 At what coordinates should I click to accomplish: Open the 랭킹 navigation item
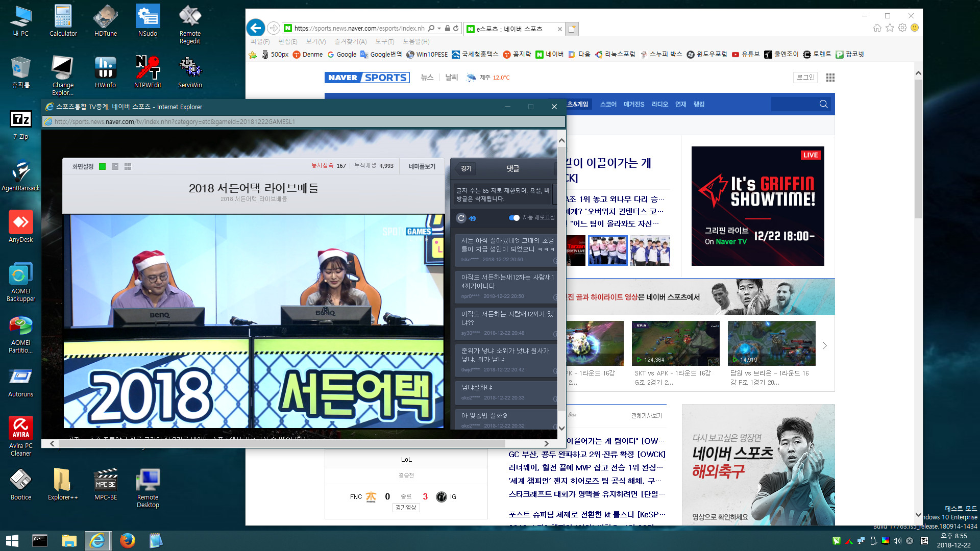(x=699, y=104)
